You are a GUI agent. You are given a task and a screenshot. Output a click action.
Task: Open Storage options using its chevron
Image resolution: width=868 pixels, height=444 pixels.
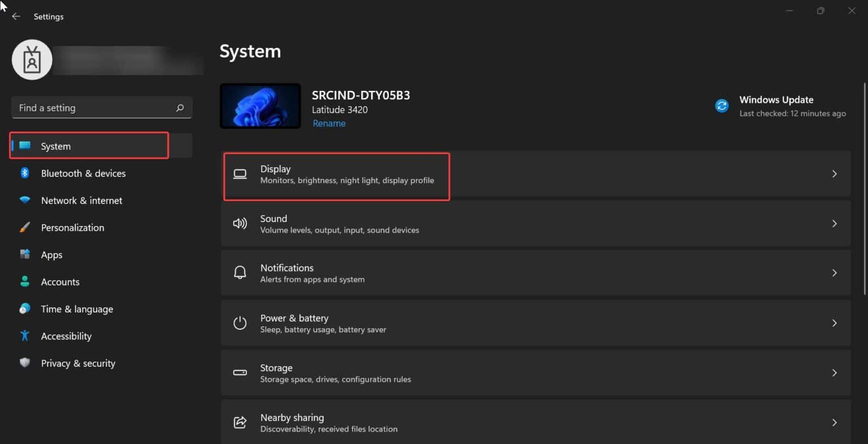[834, 372]
